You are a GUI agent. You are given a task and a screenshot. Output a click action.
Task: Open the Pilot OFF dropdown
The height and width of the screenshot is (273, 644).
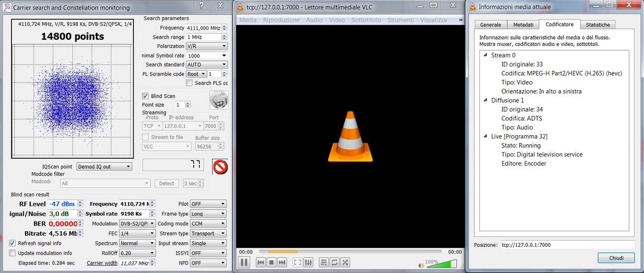(208, 204)
